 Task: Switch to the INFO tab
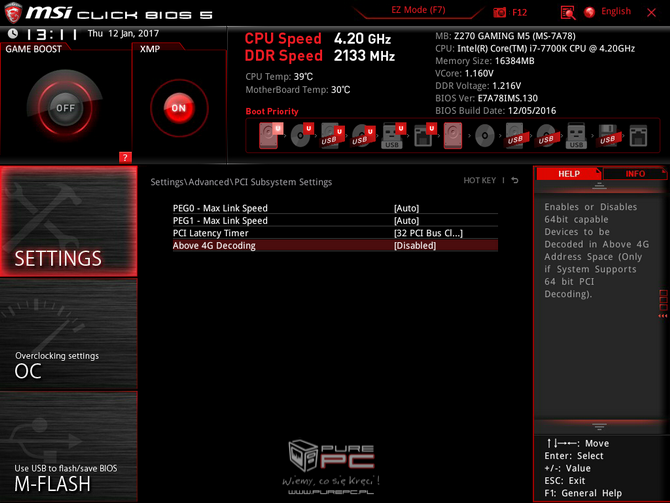coord(635,174)
